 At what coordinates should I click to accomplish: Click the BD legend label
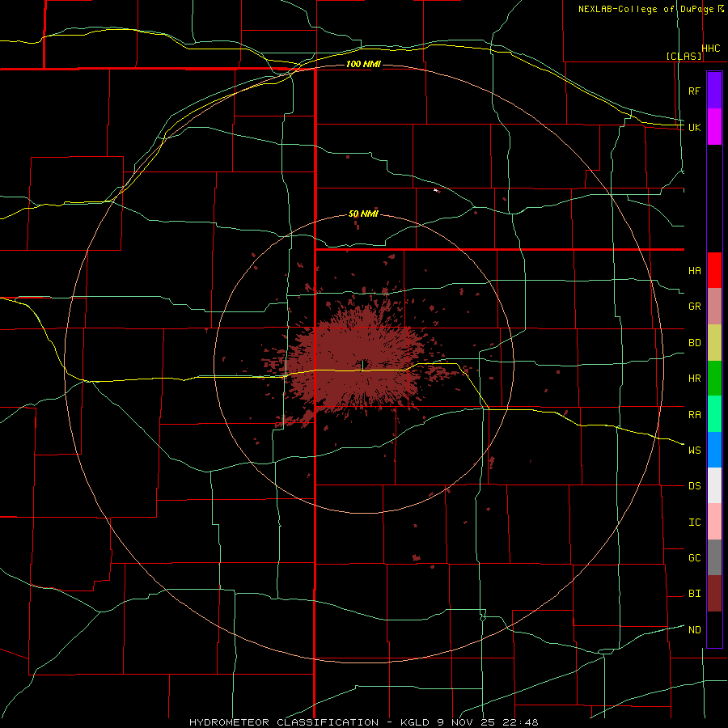pos(694,343)
